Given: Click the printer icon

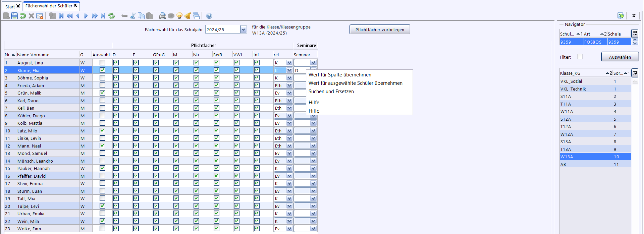Looking at the screenshot, I should 163,16.
